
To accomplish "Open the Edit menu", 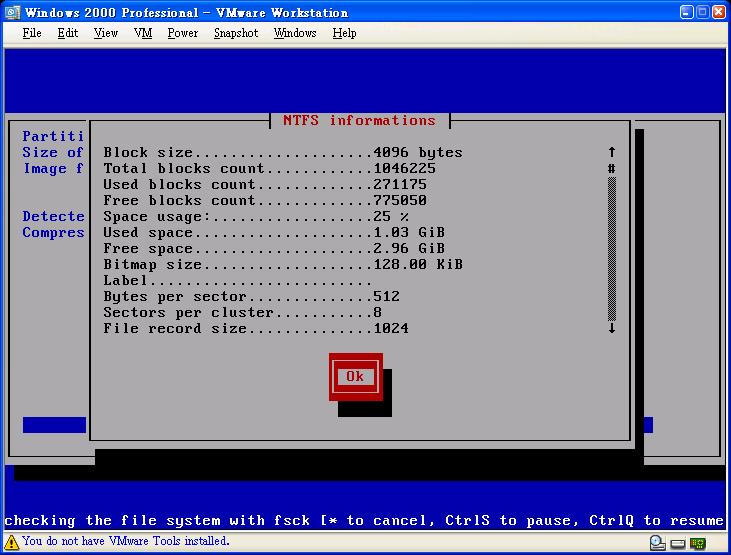I will (x=68, y=33).
